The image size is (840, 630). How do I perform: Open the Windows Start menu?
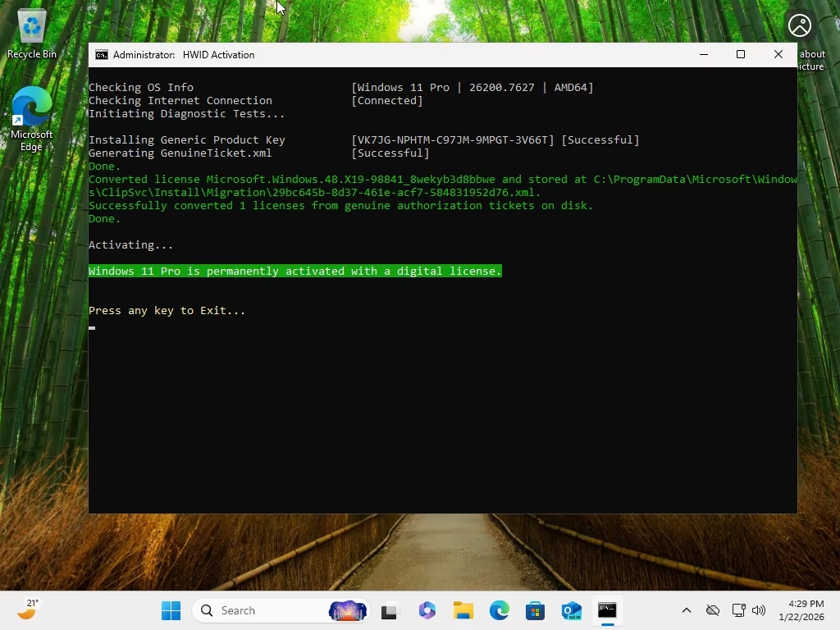click(x=171, y=610)
